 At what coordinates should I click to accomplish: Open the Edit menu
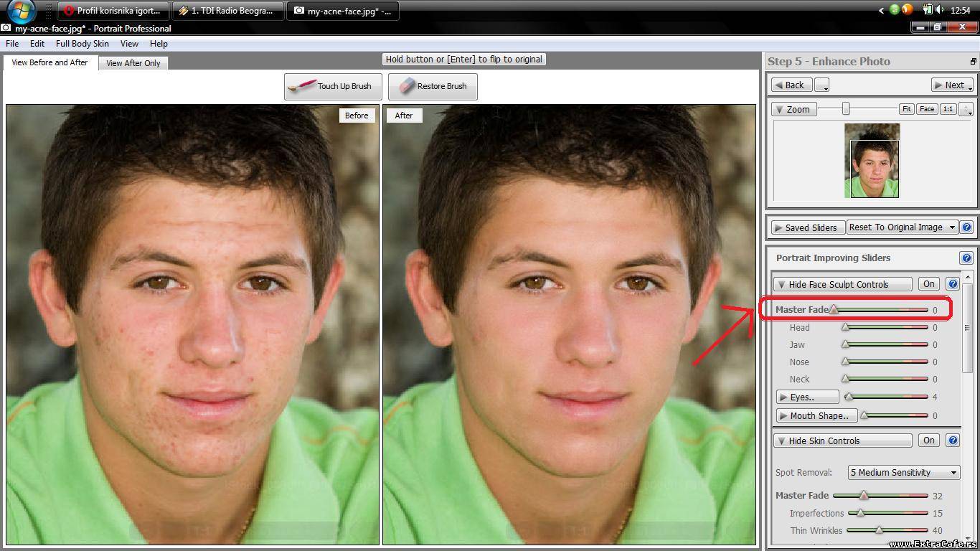[37, 44]
